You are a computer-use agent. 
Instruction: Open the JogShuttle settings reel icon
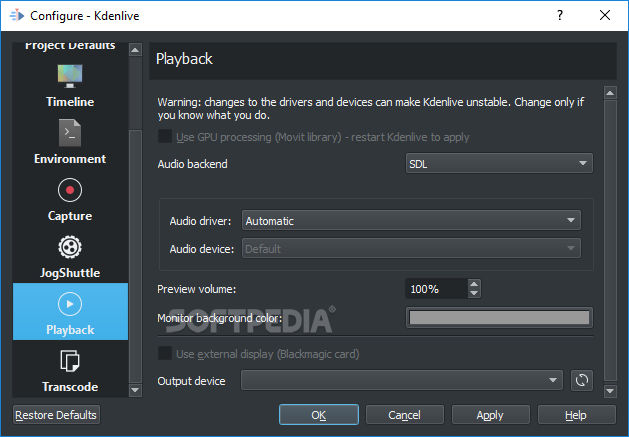click(70, 247)
